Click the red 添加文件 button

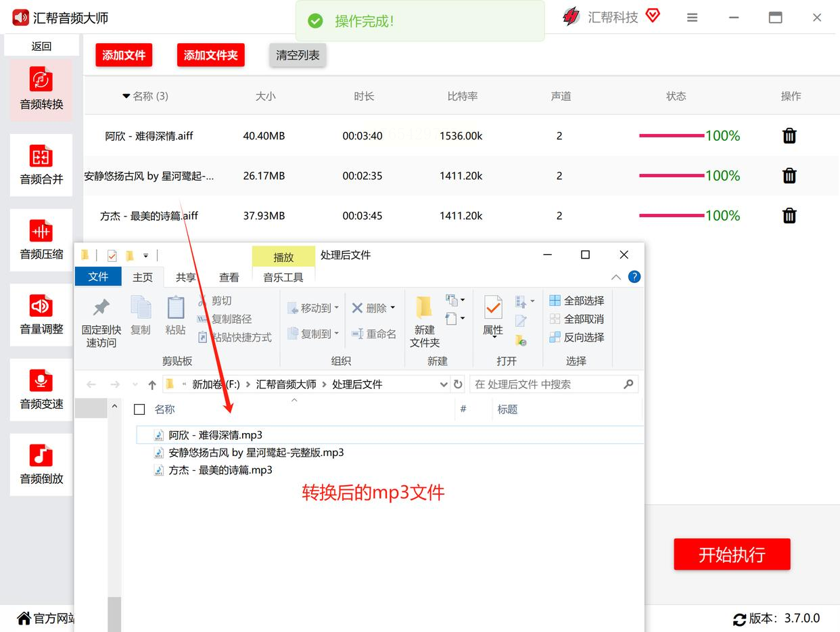(x=124, y=55)
